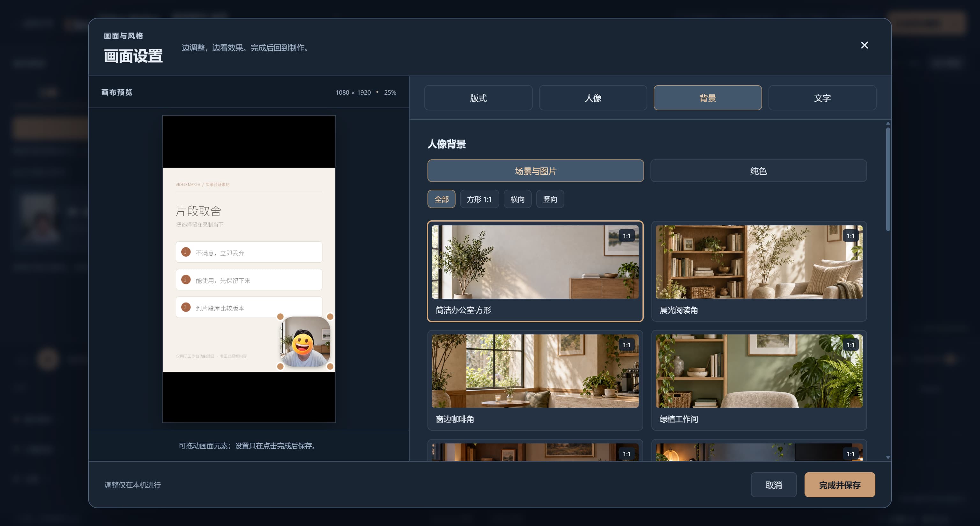This screenshot has width=980, height=526.
Task: Click the 到片段库比较版本 item in preview
Action: coord(249,307)
